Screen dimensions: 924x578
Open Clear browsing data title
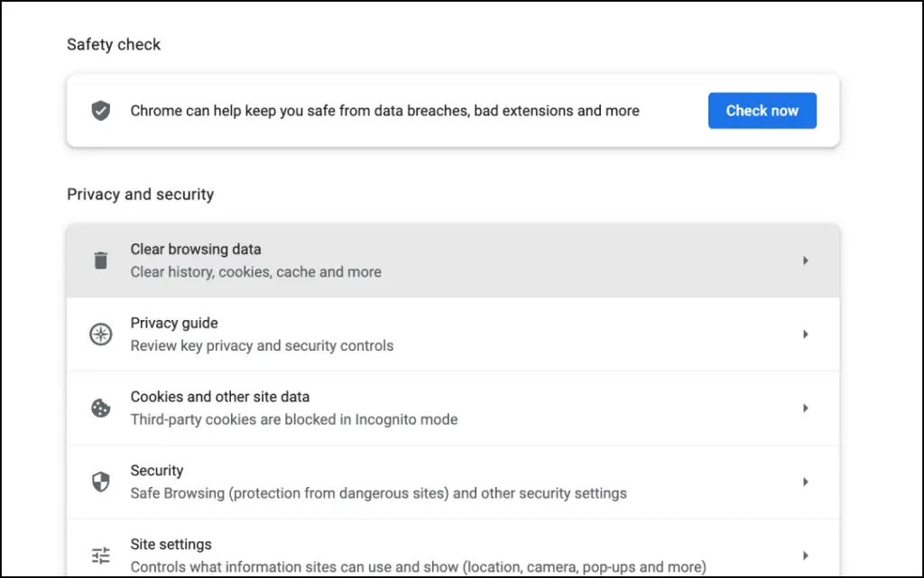point(196,249)
